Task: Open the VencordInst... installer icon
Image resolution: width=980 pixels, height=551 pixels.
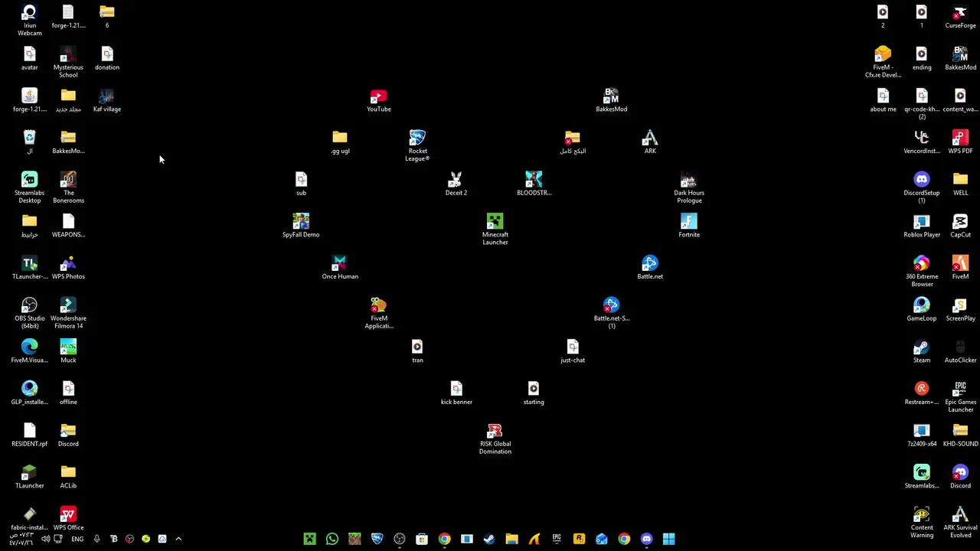Action: tap(922, 142)
